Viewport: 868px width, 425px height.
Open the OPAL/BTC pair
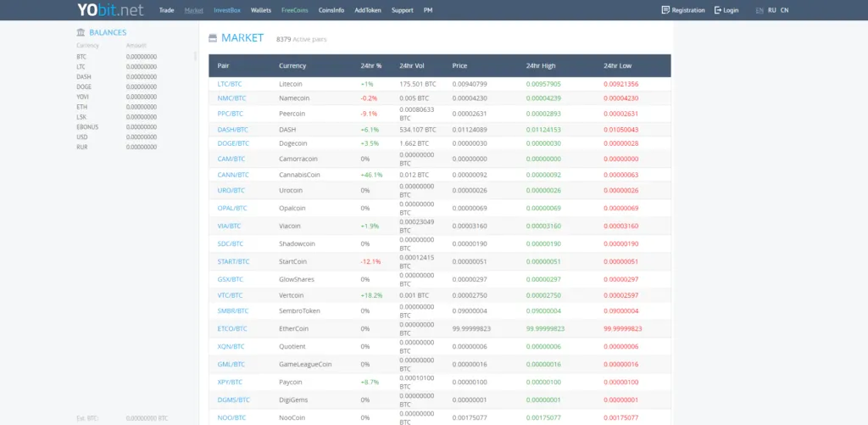tap(232, 209)
